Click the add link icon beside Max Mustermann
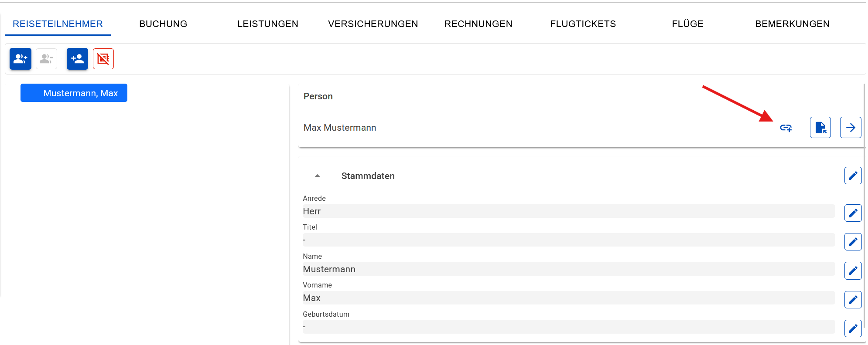Image resolution: width=868 pixels, height=345 pixels. pos(786,128)
